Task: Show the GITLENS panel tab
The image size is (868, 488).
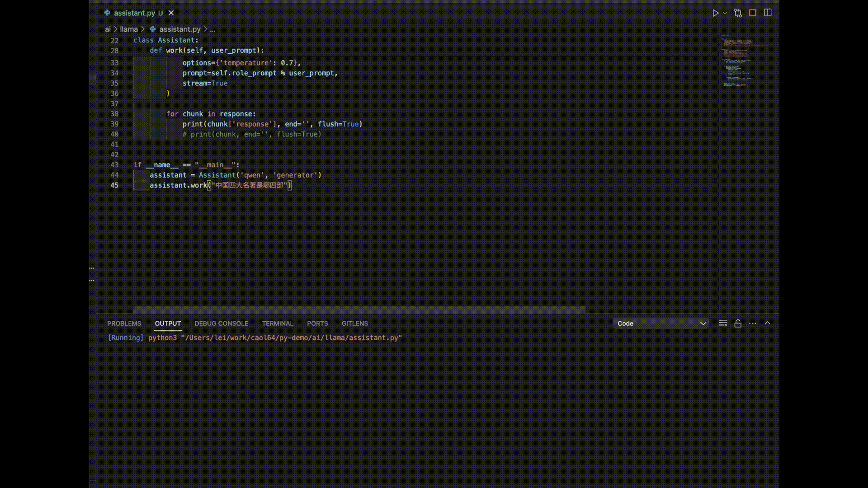Action: (354, 324)
